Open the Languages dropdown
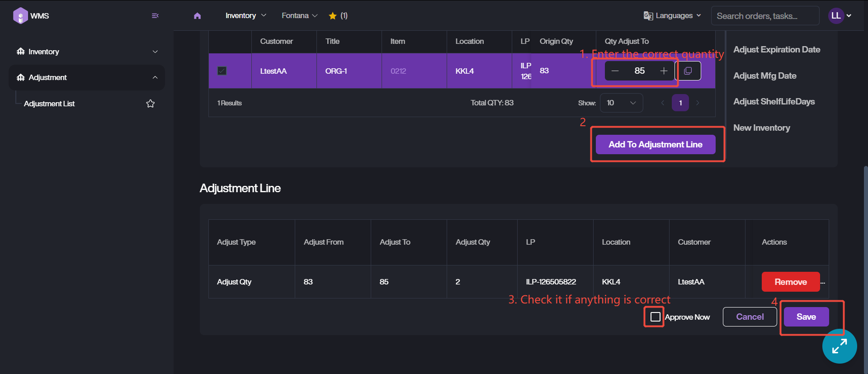Screen dimensions: 868x374 pyautogui.click(x=673, y=16)
